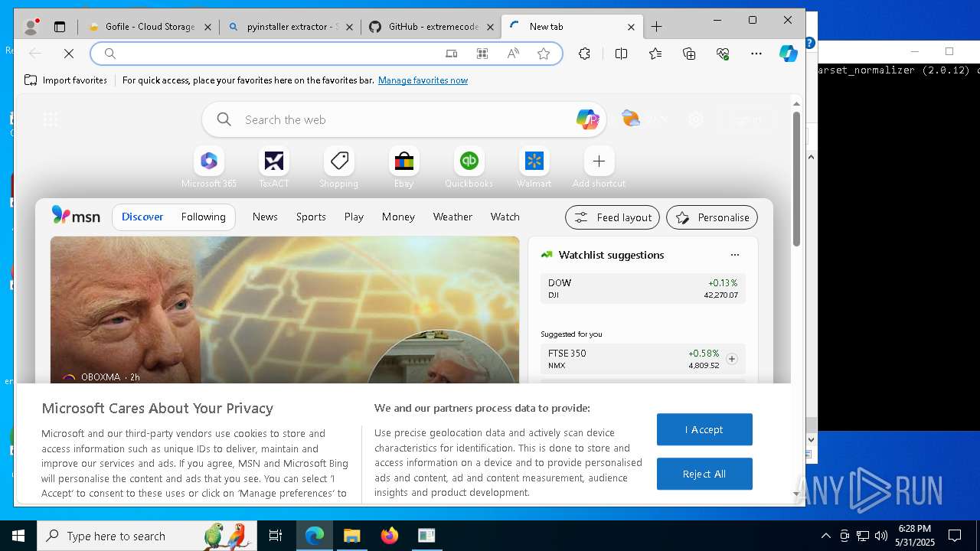Select the Discover feed tab

[142, 217]
